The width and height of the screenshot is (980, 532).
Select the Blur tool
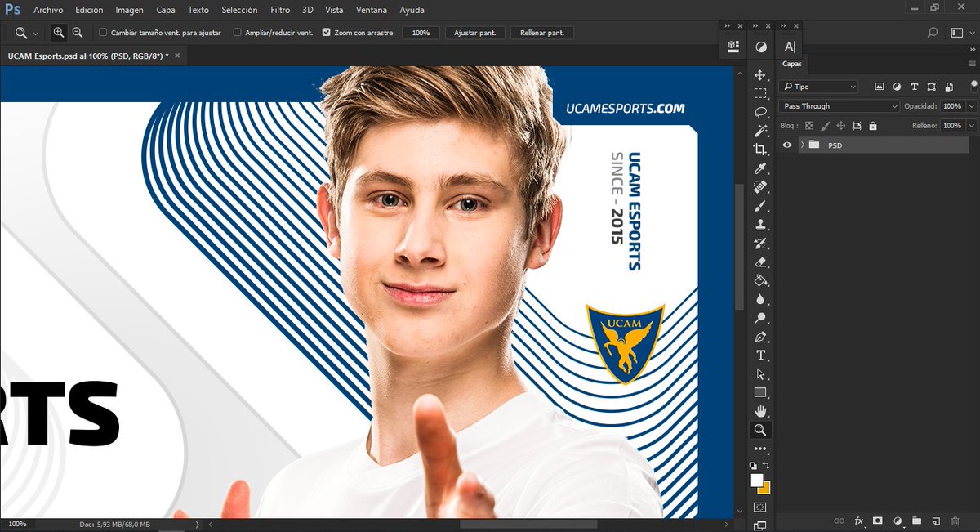760,299
